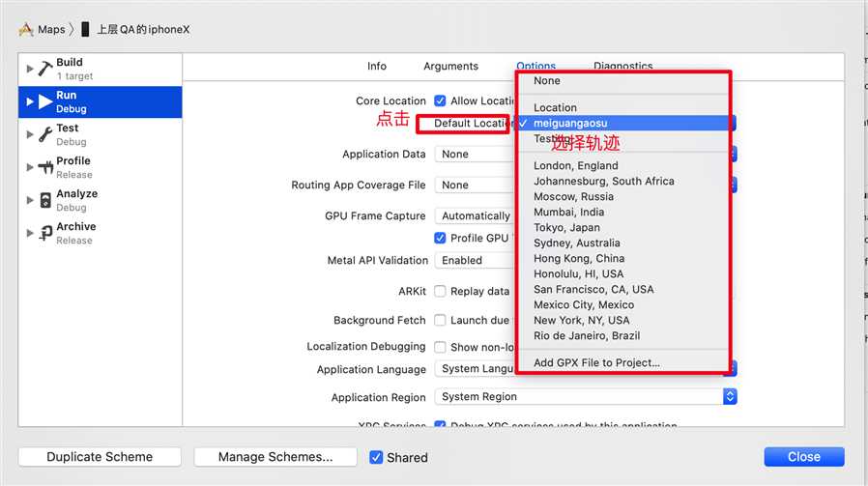Select Rio de Janeiro, Brazil location
Screen dimensions: 868x486
click(x=623, y=336)
